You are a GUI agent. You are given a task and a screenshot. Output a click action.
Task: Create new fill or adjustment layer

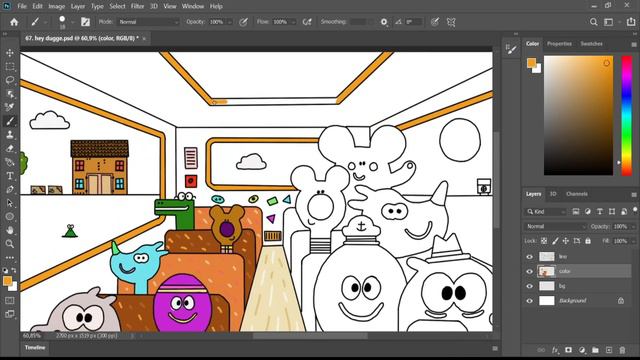point(582,350)
